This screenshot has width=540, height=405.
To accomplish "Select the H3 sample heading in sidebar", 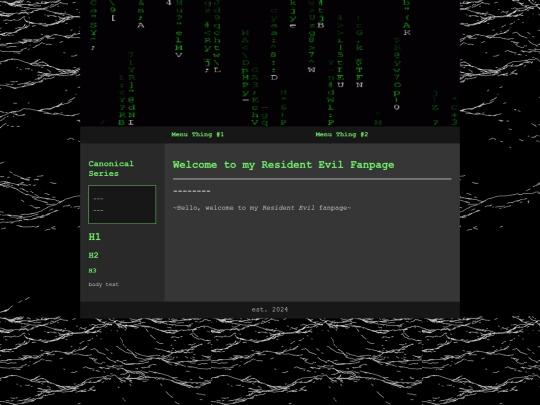I will 92,271.
